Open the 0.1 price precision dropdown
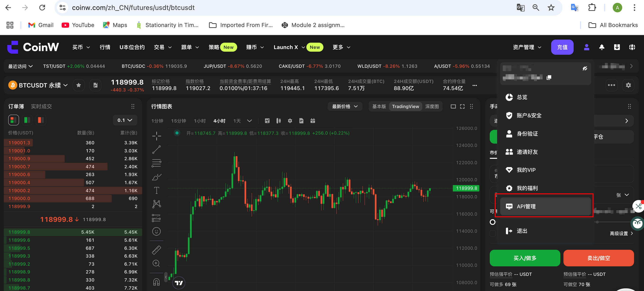Viewport: 644px width, 291px height. (x=125, y=120)
